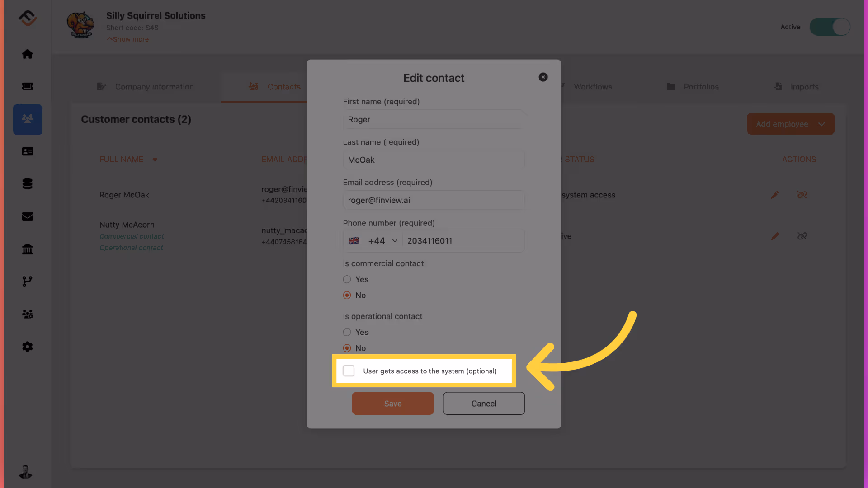Open the +44 country code dropdown
The image size is (868, 488).
click(x=382, y=241)
